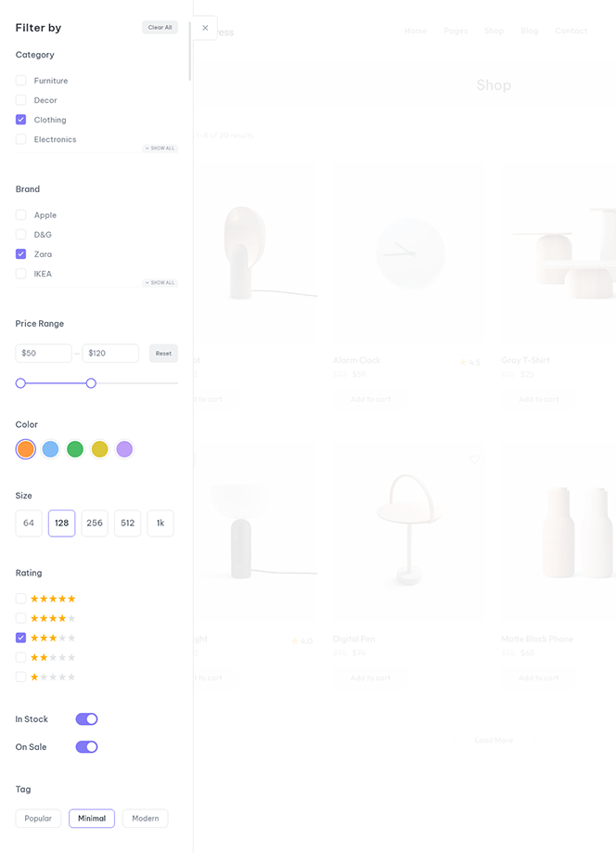The image size is (616, 853).
Task: Choose the Popular tag
Action: click(38, 819)
